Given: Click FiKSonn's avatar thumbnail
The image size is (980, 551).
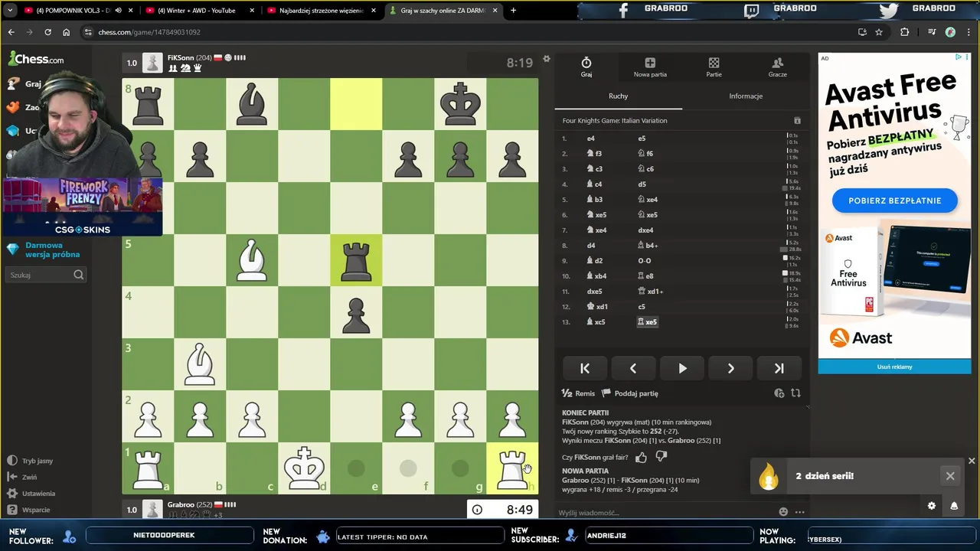Looking at the screenshot, I should (152, 62).
